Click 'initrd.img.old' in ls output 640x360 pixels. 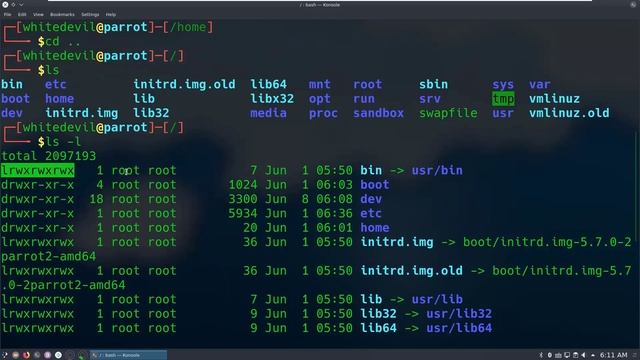[x=184, y=84]
